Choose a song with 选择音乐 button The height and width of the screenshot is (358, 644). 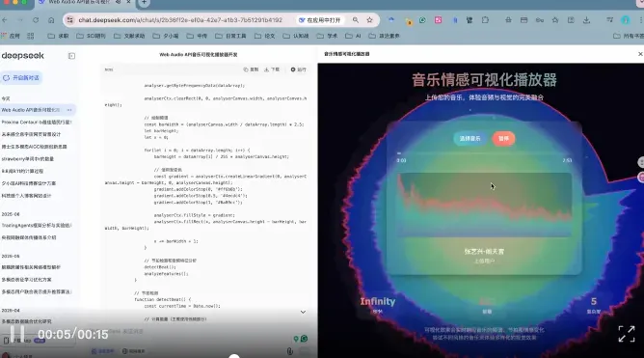coord(470,139)
